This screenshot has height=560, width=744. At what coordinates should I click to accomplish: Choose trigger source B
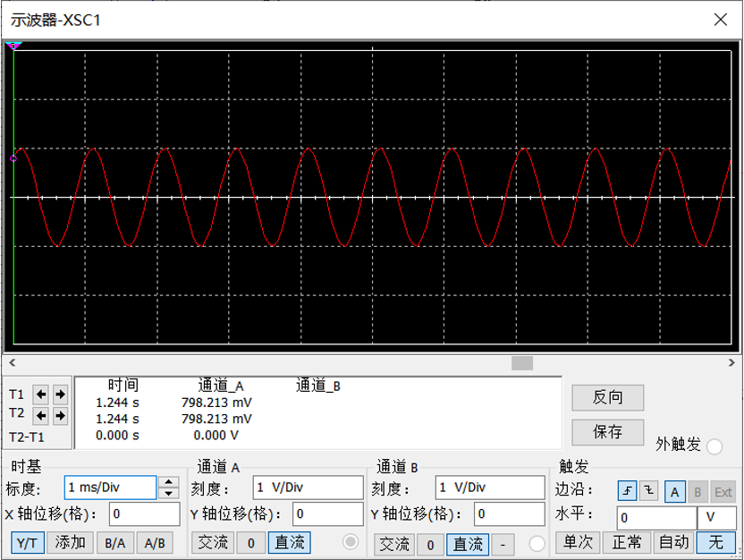(x=697, y=492)
